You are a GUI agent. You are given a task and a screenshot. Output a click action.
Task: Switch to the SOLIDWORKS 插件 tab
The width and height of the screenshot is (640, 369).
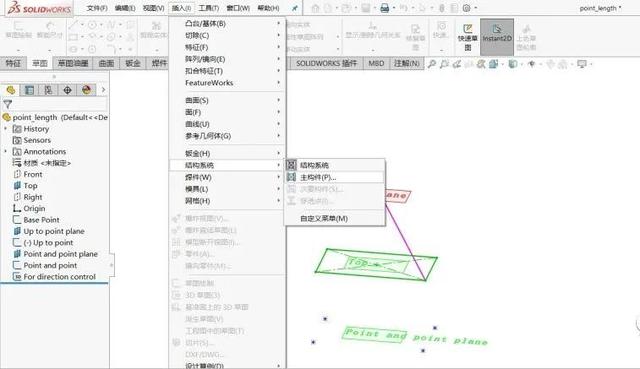(327, 63)
